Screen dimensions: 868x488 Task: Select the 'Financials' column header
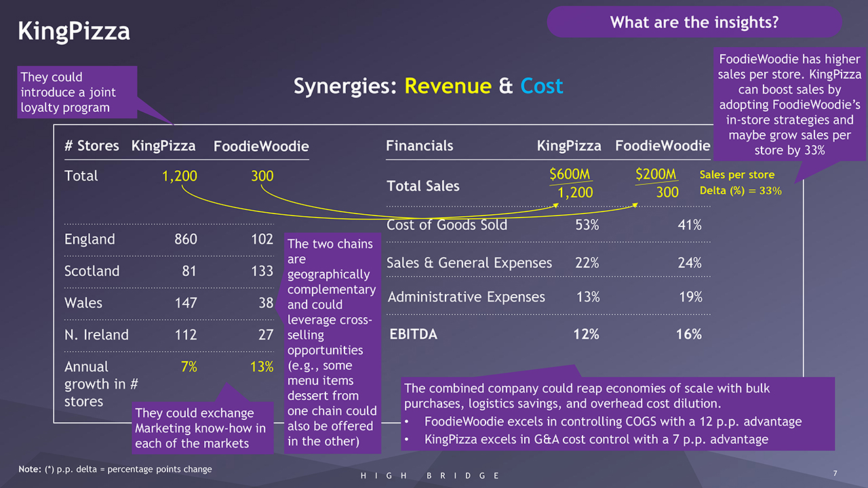(419, 146)
